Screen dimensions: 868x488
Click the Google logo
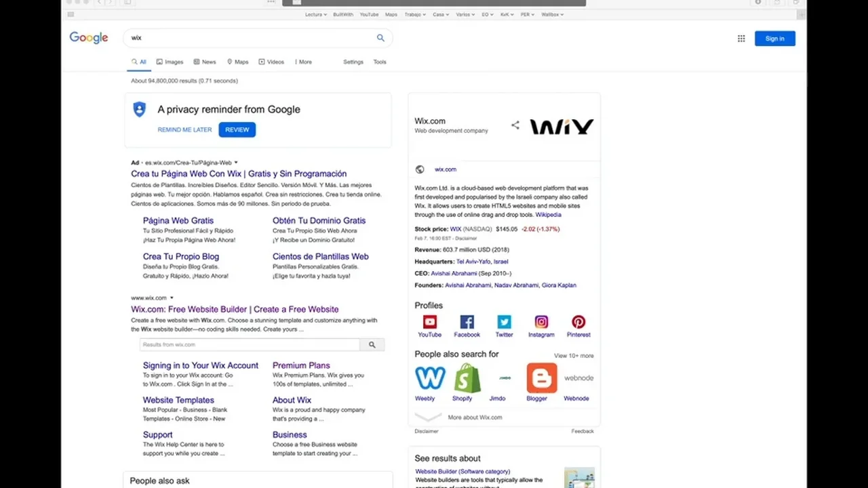click(89, 38)
